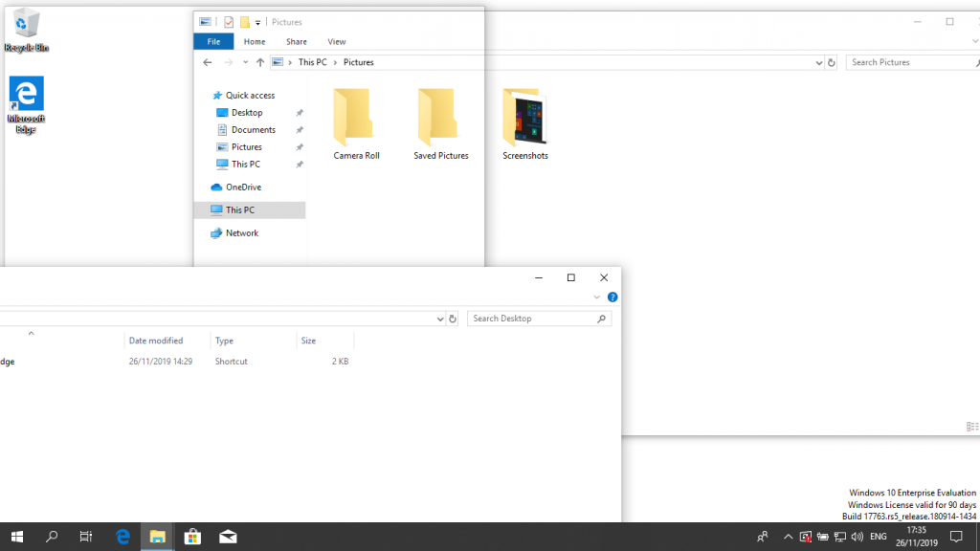
Task: Click This PC in address breadcrumb
Action: pos(313,62)
